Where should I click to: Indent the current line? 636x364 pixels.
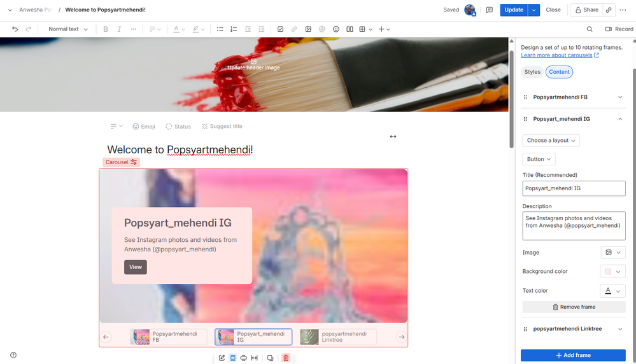261,29
